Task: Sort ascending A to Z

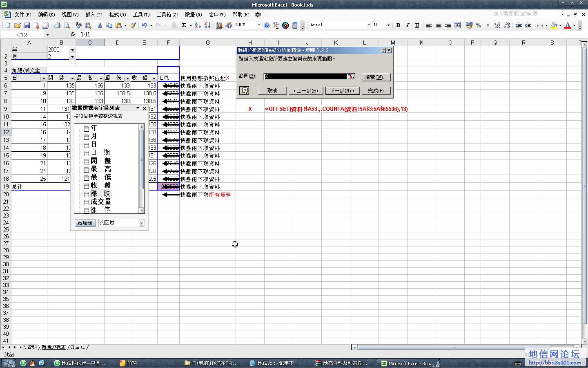Action: 198,25
